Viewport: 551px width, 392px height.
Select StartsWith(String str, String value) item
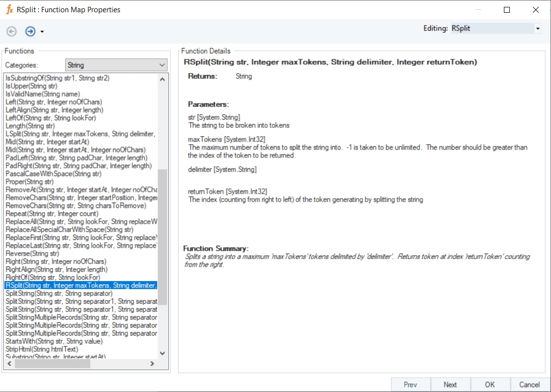54,341
